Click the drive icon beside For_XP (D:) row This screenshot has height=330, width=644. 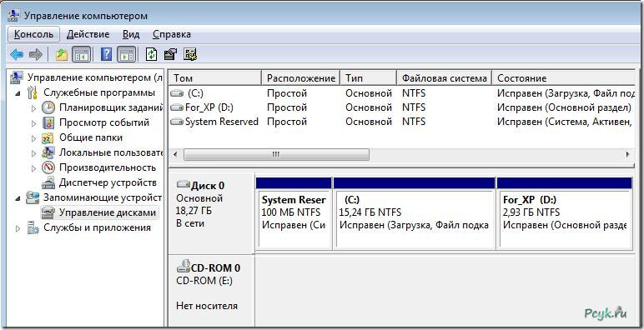tap(177, 107)
